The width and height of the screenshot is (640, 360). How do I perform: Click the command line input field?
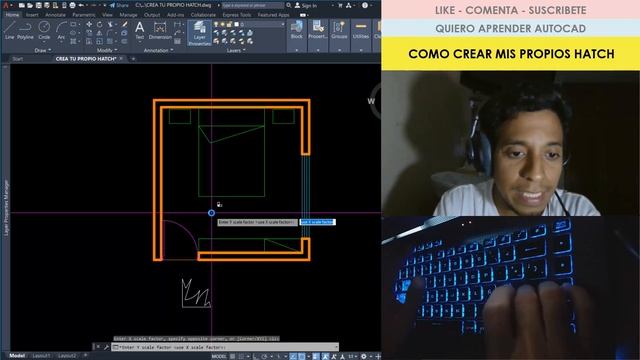[225, 347]
